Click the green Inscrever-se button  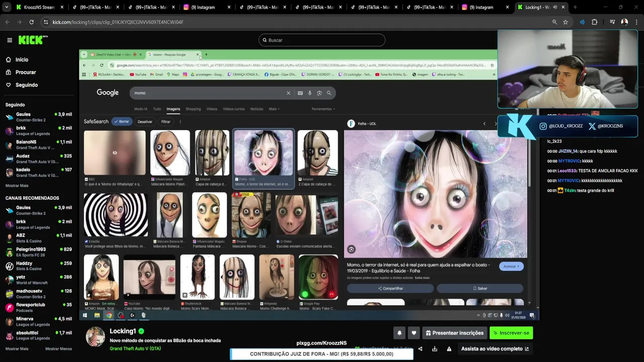pyautogui.click(x=511, y=333)
